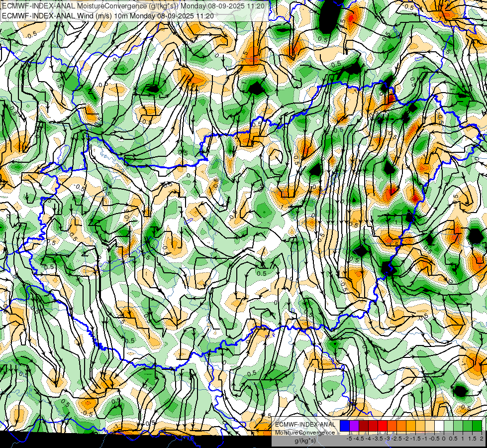Click the -5 tick label in legend
Viewport: 487px width, 448px height.
pyautogui.click(x=349, y=439)
